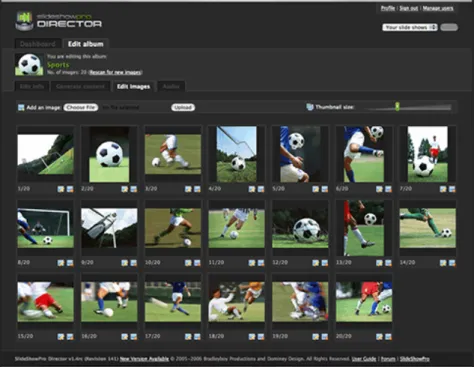The image size is (474, 367).
Task: Click the gray button beside the Your slide shows dropdown
Action: 449,27
